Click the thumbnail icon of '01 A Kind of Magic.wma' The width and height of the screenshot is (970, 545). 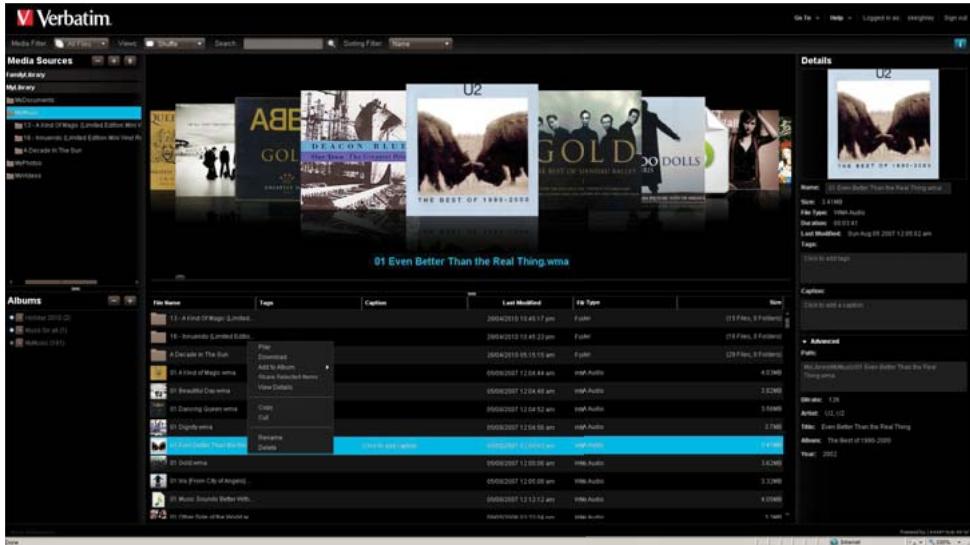point(158,373)
